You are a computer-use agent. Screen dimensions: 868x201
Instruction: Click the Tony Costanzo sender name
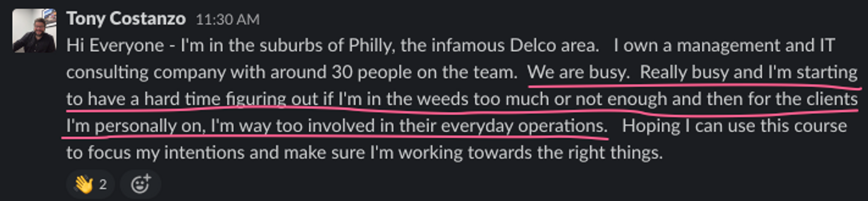click(x=126, y=19)
